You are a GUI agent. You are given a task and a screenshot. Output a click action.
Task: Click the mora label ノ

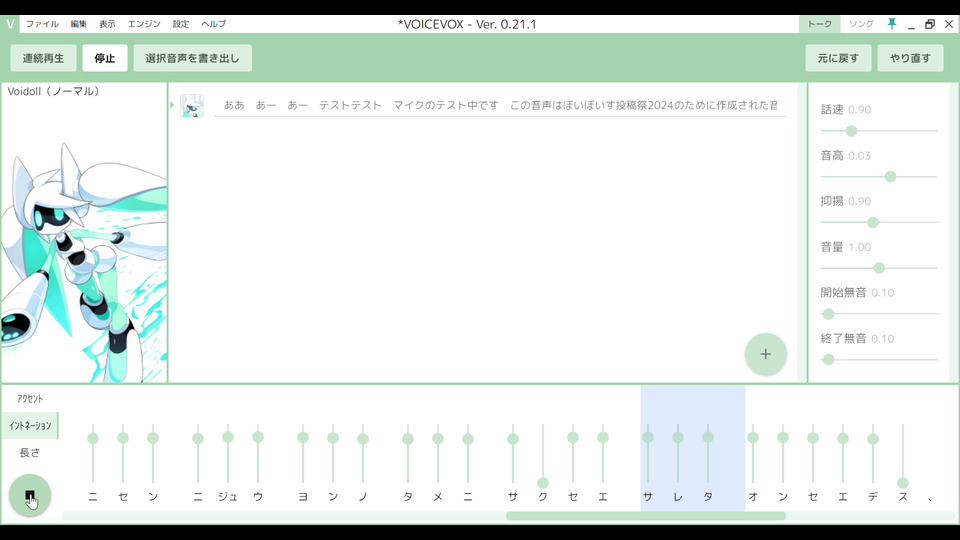[363, 497]
